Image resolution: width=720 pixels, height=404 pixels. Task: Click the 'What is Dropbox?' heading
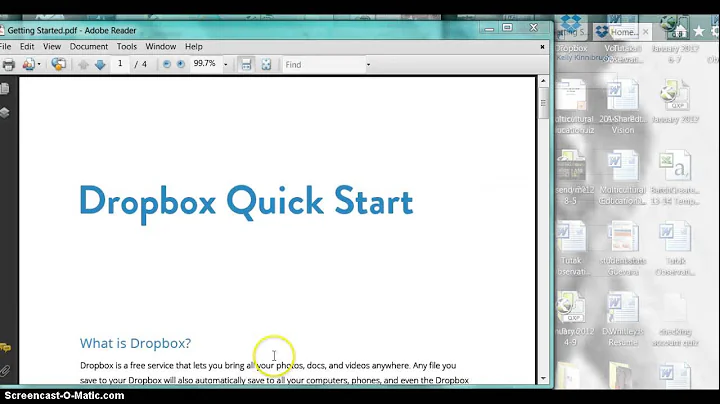[x=135, y=343]
